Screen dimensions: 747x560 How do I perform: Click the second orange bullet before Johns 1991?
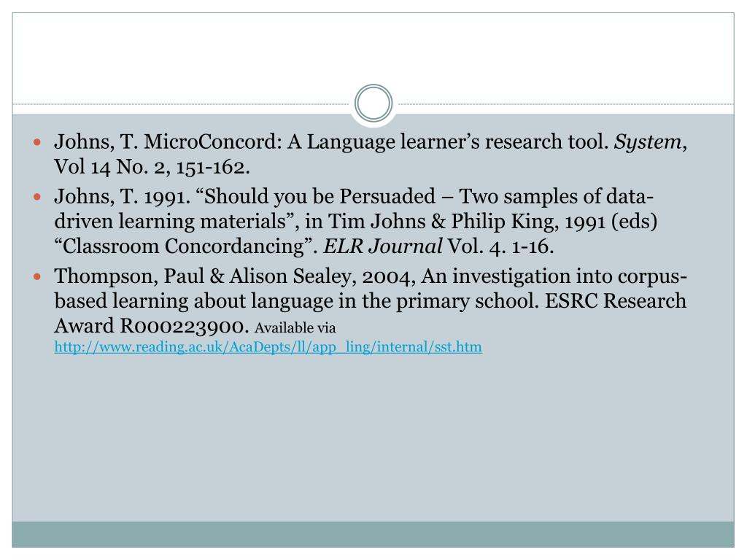[38, 197]
